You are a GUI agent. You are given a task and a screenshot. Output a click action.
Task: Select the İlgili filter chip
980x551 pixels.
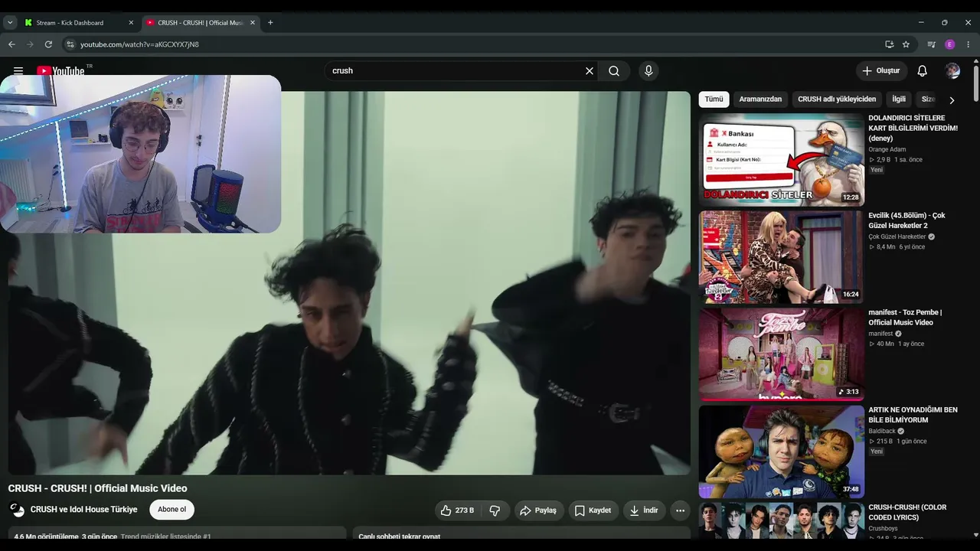pyautogui.click(x=899, y=99)
